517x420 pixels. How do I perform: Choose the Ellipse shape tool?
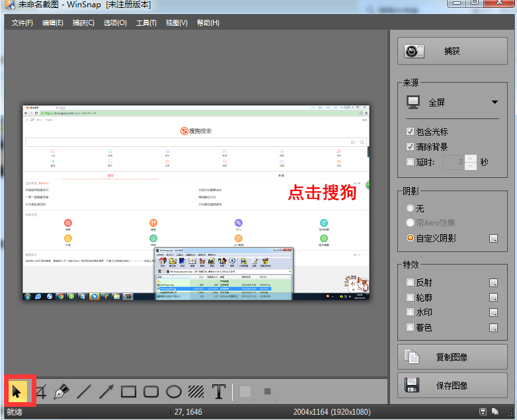tap(173, 392)
